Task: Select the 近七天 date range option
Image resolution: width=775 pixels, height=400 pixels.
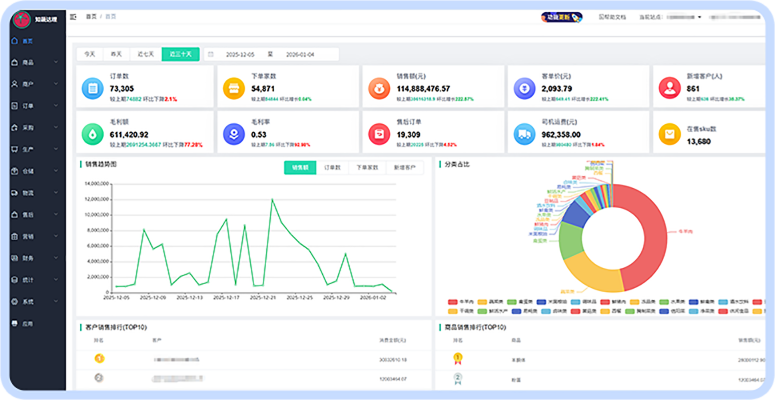Action: [x=146, y=54]
